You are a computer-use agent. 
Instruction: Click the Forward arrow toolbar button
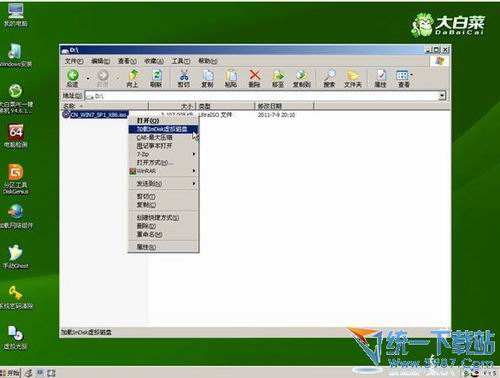click(103, 78)
